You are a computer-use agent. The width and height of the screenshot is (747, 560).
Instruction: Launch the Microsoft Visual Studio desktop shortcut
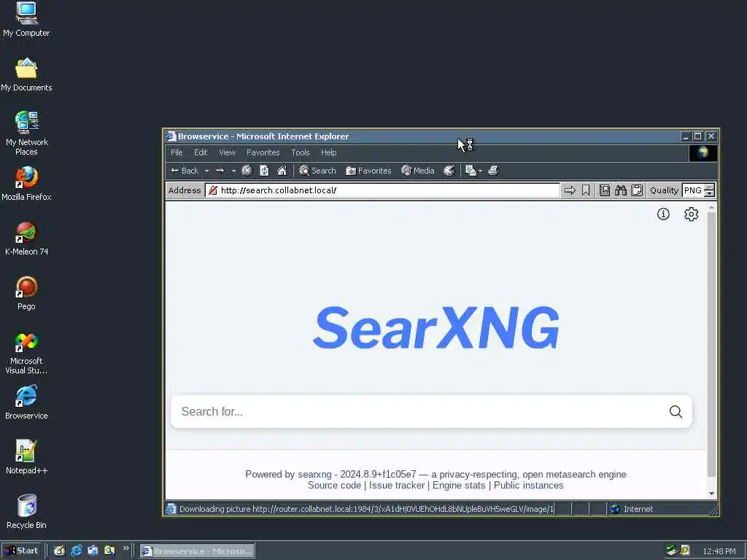26,353
